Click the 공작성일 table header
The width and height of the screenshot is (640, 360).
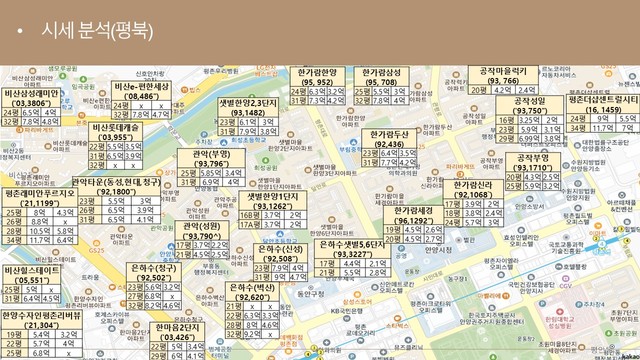(530, 105)
